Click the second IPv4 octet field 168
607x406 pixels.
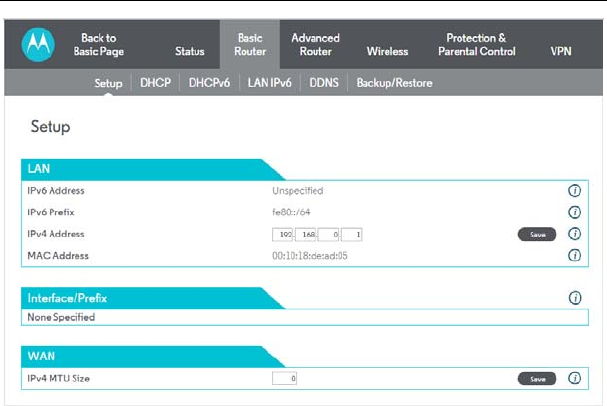tap(305, 235)
